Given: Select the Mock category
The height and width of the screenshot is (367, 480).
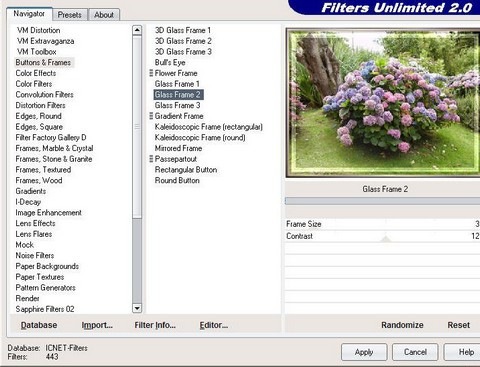Looking at the screenshot, I should coord(25,245).
